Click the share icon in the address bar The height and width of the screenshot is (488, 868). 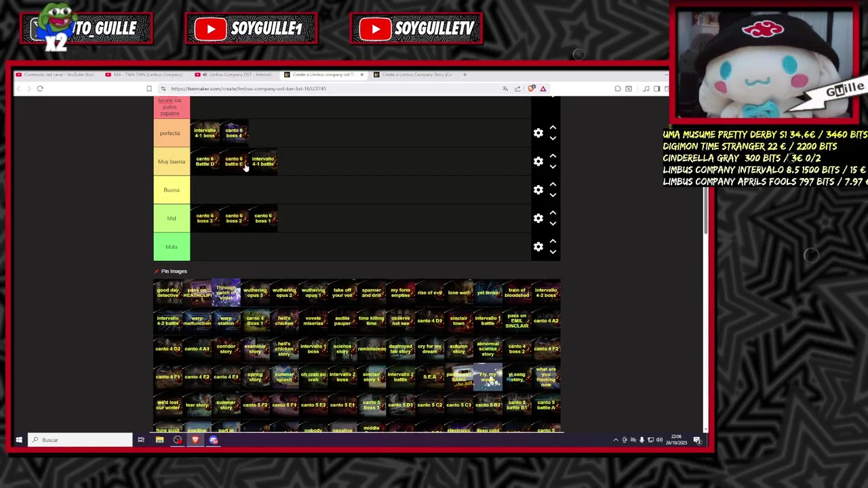pos(517,89)
